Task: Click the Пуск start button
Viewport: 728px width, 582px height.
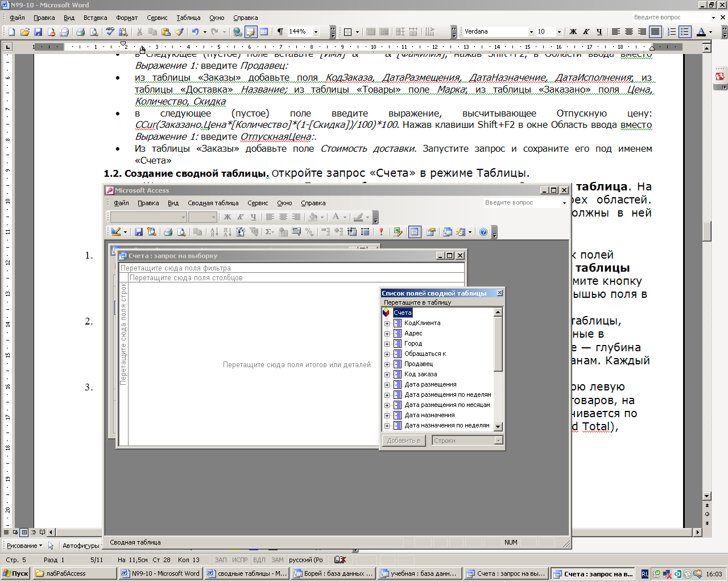Action: (x=16, y=573)
